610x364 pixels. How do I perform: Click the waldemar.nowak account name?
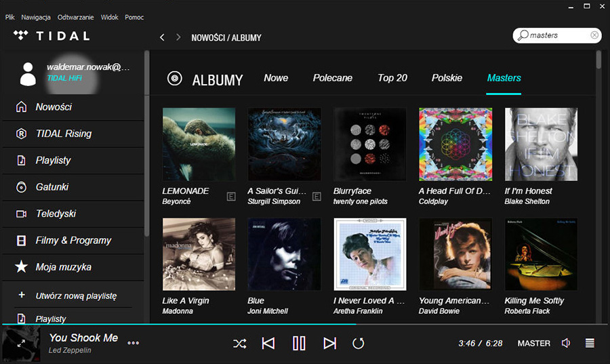(88, 67)
